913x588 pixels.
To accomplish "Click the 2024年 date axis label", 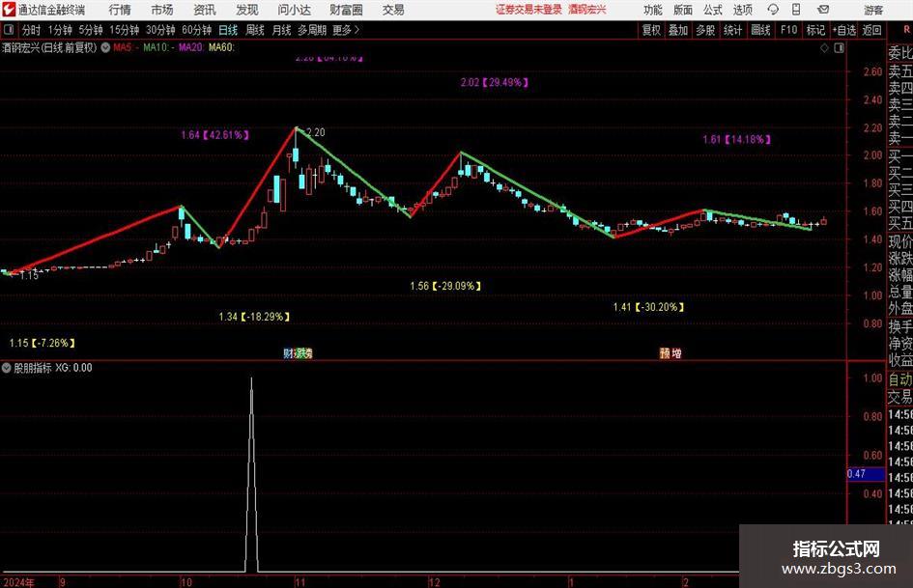I will click(x=18, y=583).
